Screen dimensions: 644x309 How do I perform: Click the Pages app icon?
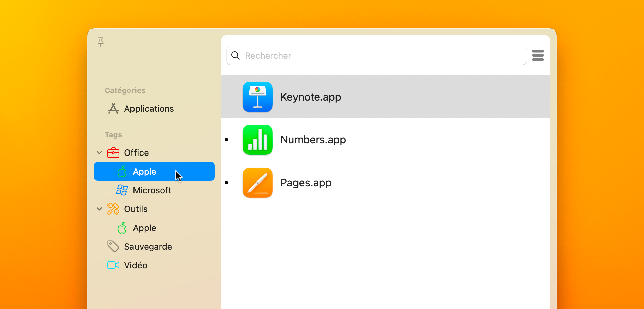(x=258, y=183)
